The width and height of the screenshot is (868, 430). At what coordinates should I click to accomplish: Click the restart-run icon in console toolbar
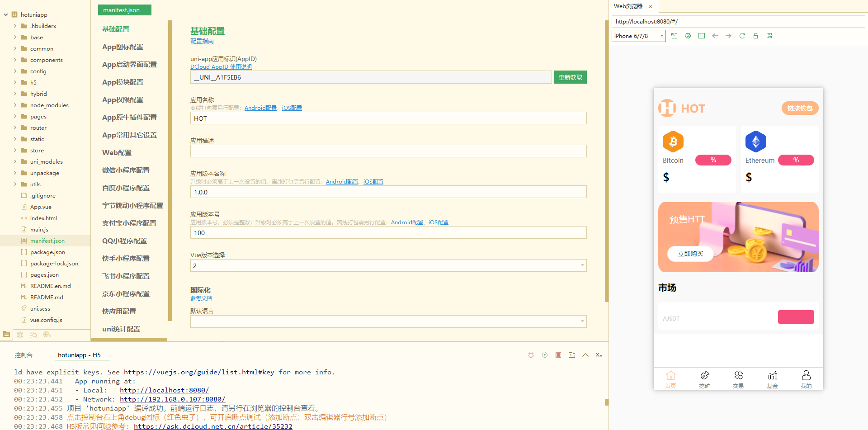(x=544, y=355)
